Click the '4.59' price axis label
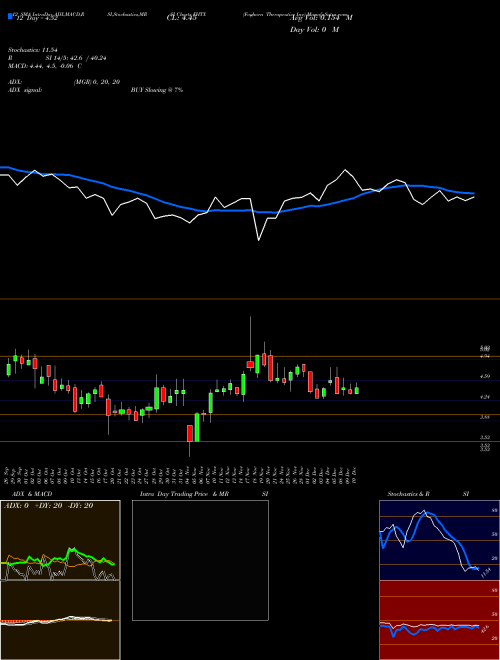The image size is (500, 660). pos(485,376)
